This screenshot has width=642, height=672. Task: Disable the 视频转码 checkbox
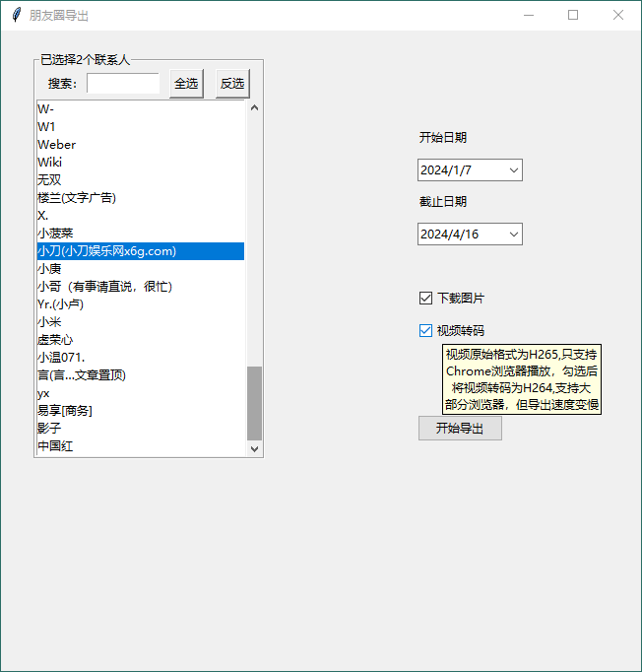(426, 331)
